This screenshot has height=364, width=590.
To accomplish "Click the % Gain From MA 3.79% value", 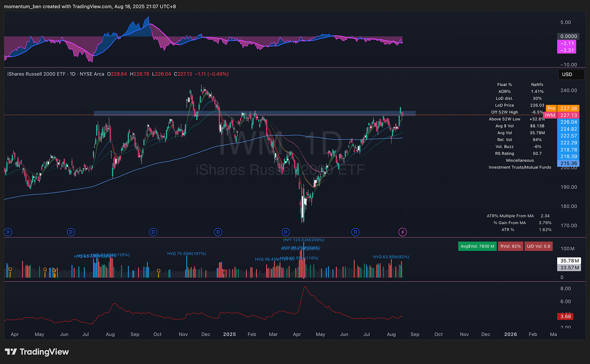I will click(x=545, y=223).
